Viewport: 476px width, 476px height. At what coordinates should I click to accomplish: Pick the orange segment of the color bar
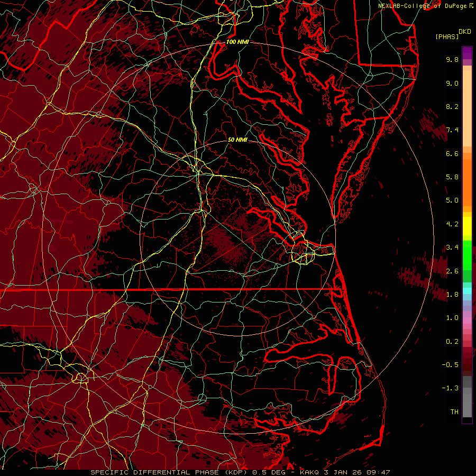point(467,182)
